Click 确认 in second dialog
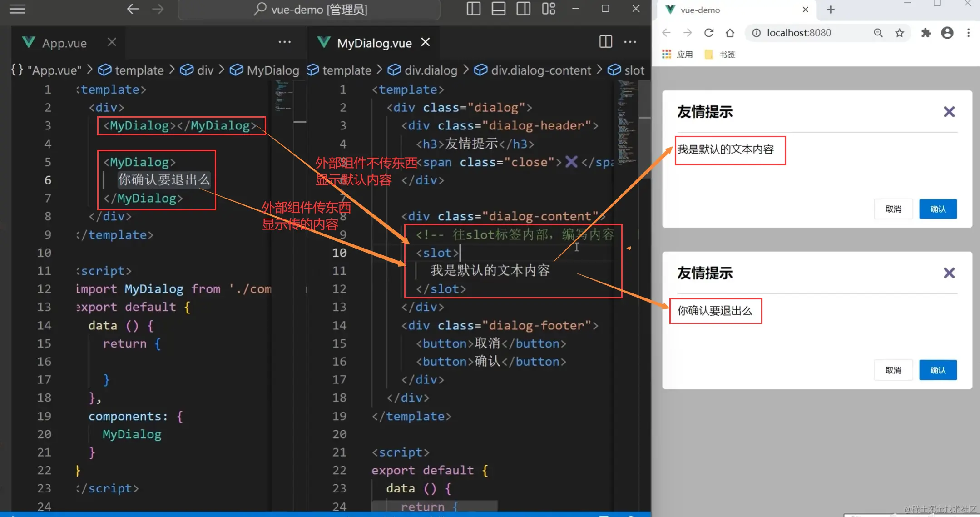980x517 pixels. [938, 370]
